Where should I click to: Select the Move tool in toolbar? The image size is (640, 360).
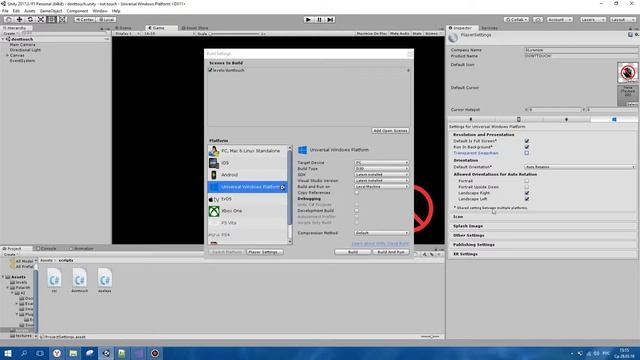[19, 19]
